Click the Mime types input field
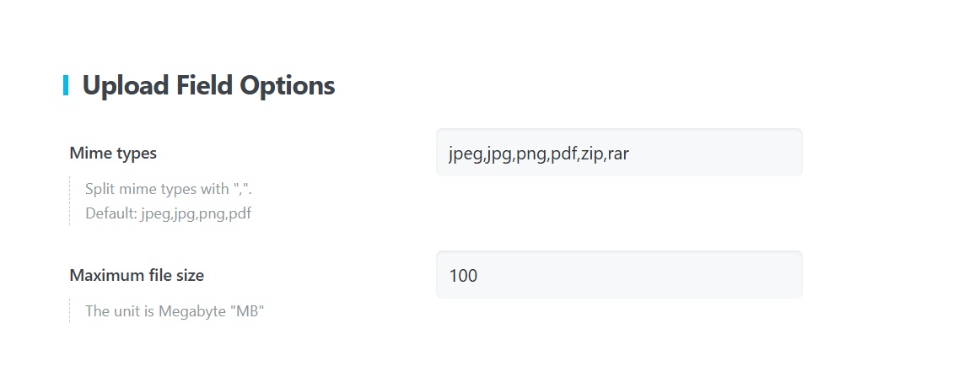Image resolution: width=980 pixels, height=372 pixels. 618,153
